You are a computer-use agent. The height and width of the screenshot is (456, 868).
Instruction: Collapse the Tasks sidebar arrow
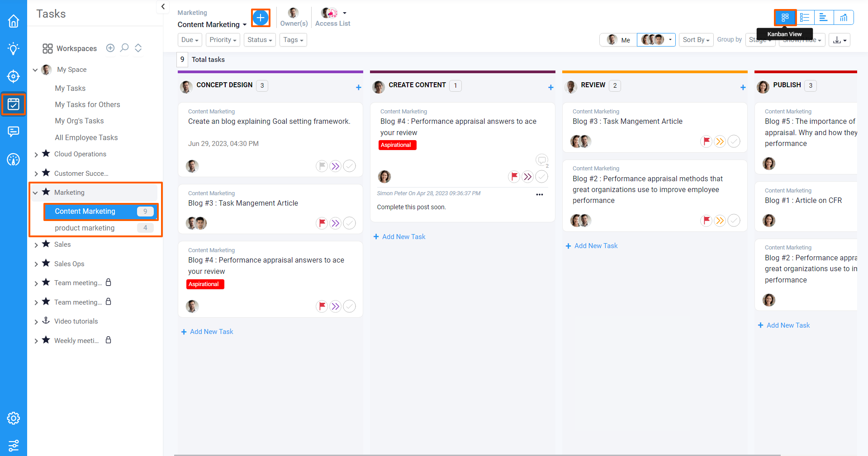pos(163,7)
